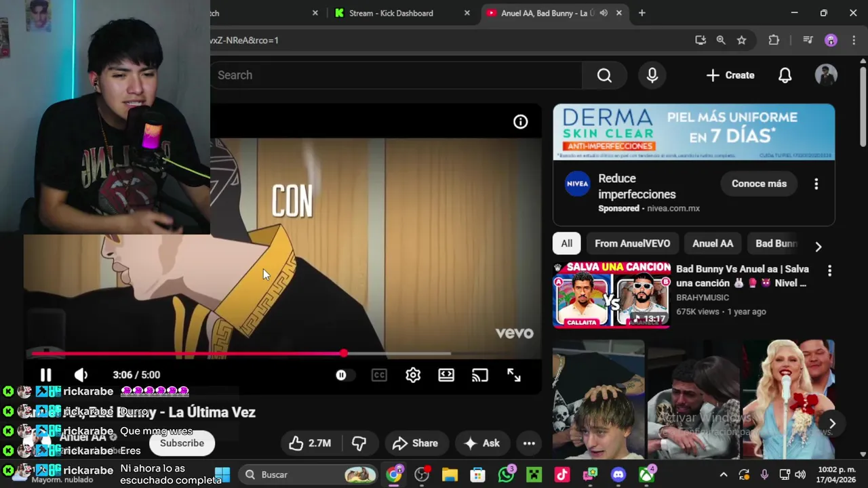
Task: Close the Anuel AA YouTube tab
Action: point(618,13)
